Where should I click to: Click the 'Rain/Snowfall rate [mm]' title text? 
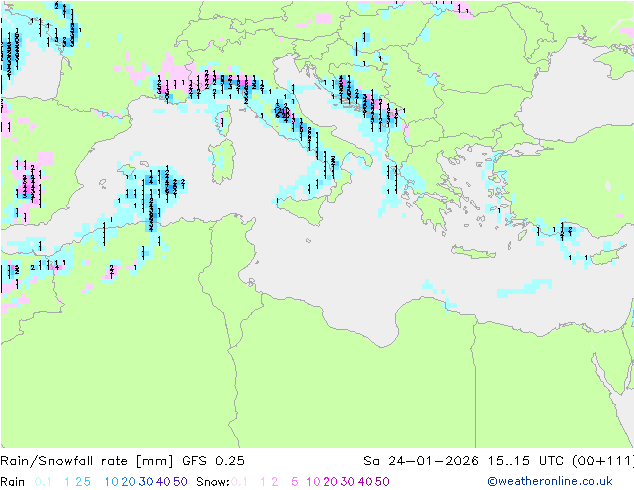point(87,461)
